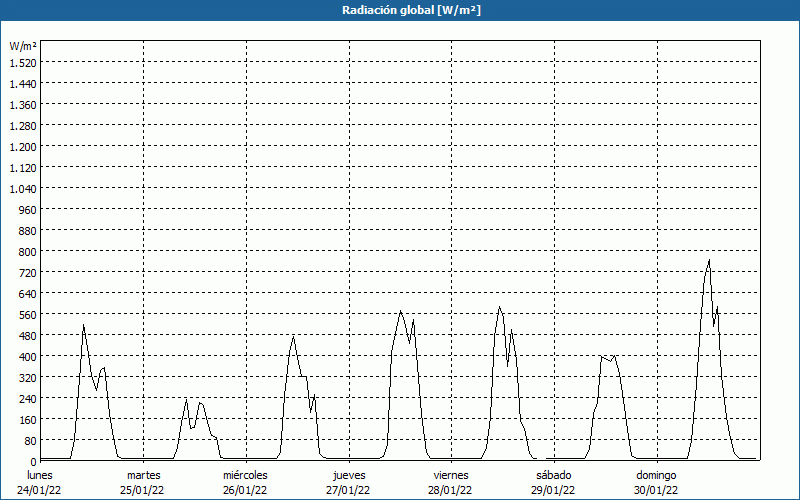
Task: Click the 'domingo' day label
Action: coord(656,475)
